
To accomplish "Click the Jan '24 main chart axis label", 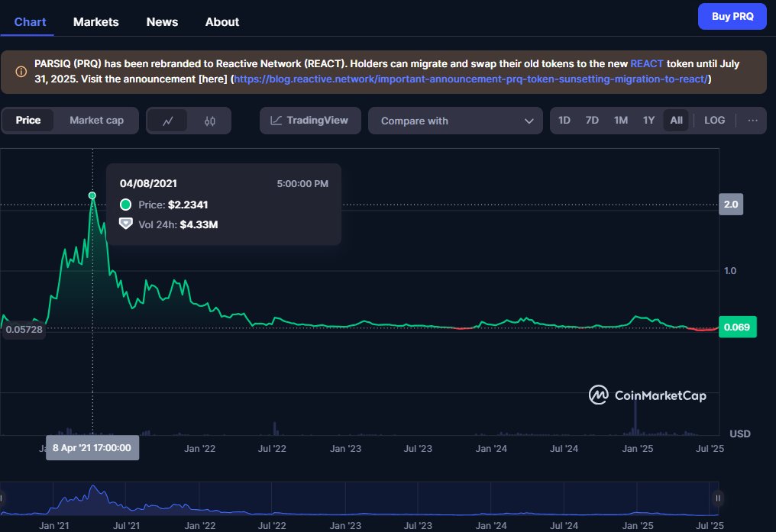I will 491,449.
